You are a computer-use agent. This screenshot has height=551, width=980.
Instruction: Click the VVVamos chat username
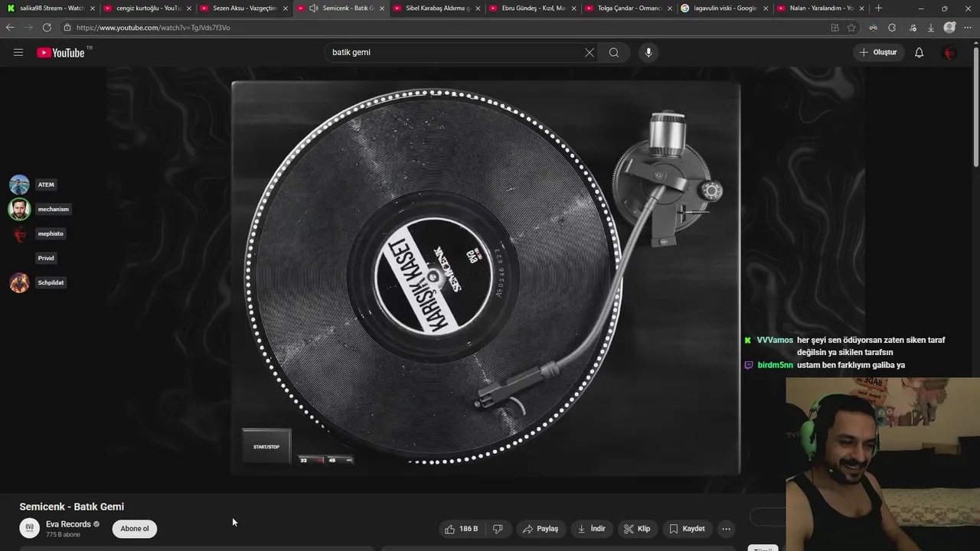[775, 340]
